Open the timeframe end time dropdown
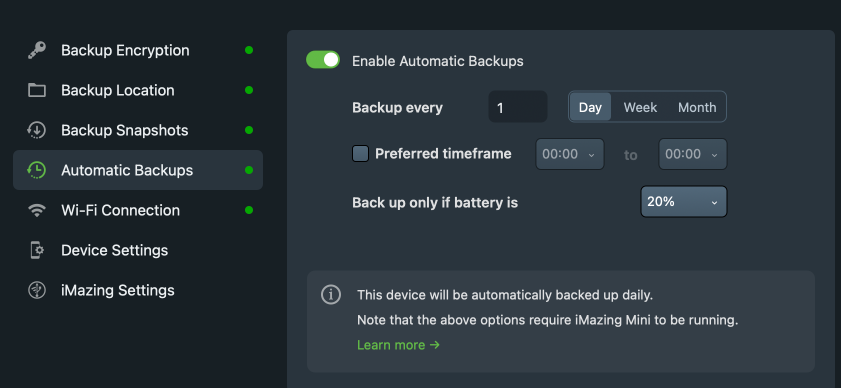Image resolution: width=841 pixels, height=388 pixels. point(692,155)
